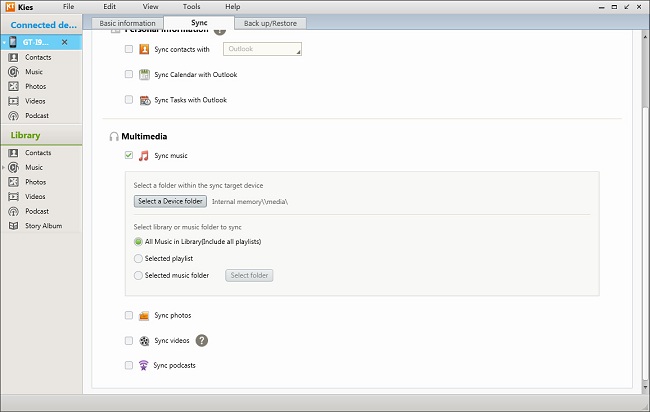
Task: Open the View menu
Action: (150, 7)
